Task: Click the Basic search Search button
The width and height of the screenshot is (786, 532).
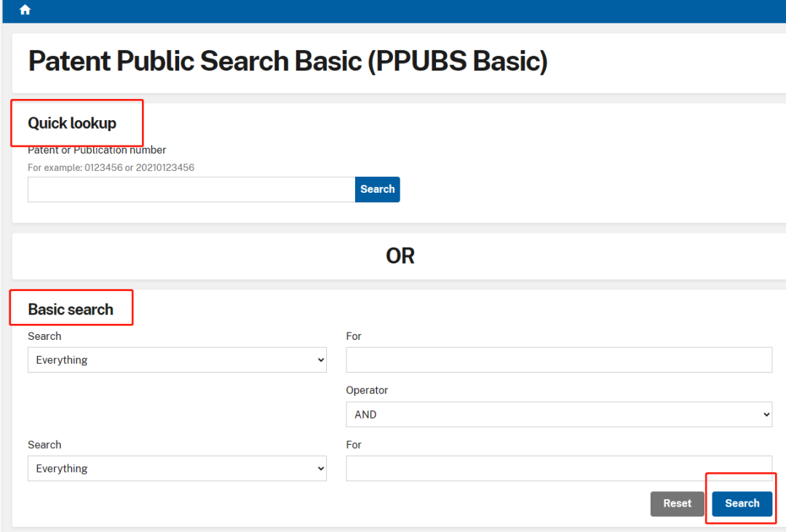Action: (742, 504)
